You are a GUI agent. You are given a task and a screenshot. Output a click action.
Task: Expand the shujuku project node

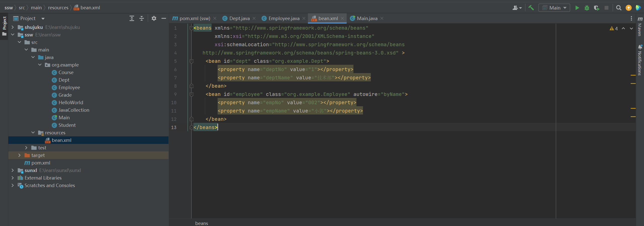tap(13, 27)
